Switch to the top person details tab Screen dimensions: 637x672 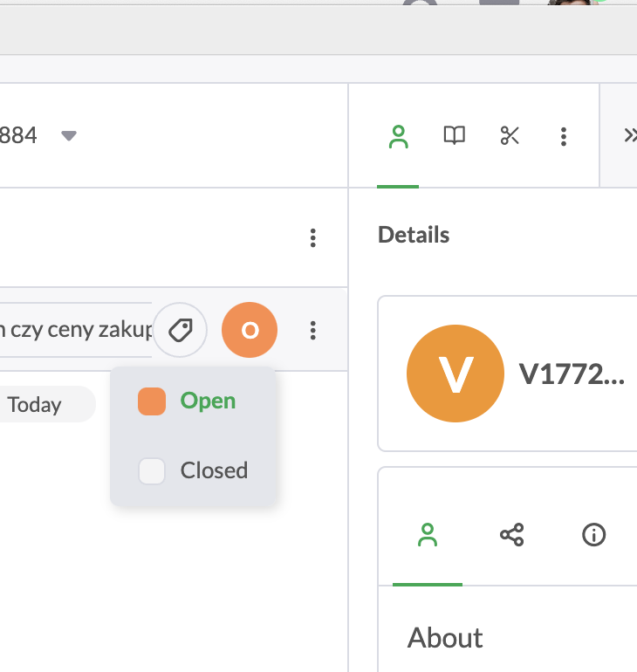(x=398, y=136)
